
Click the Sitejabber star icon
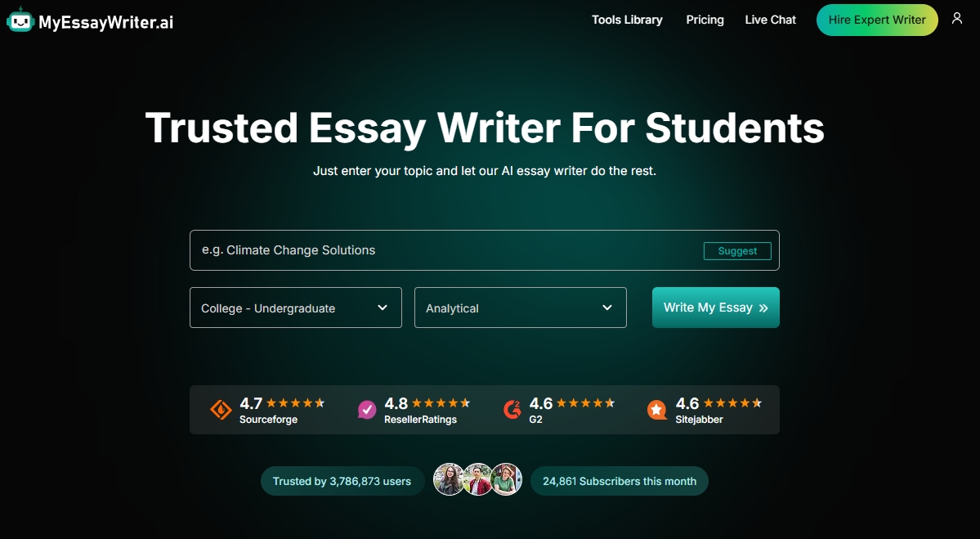657,410
